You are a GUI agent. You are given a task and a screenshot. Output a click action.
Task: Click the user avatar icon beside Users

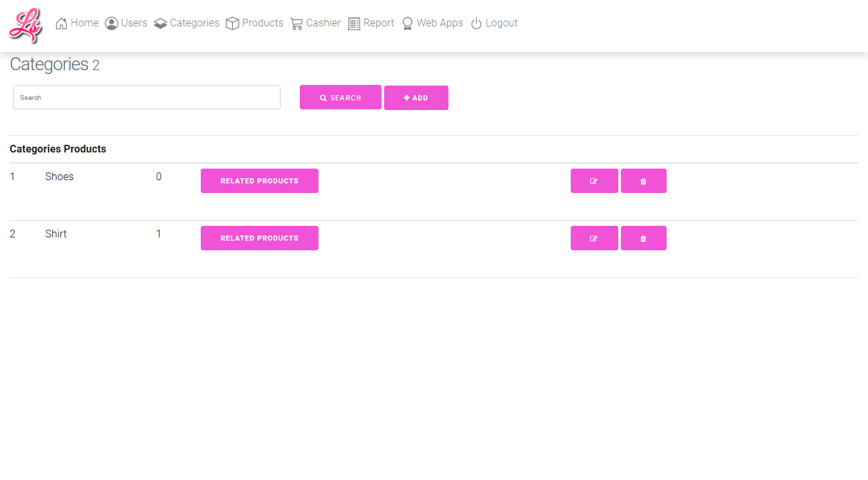point(111,24)
